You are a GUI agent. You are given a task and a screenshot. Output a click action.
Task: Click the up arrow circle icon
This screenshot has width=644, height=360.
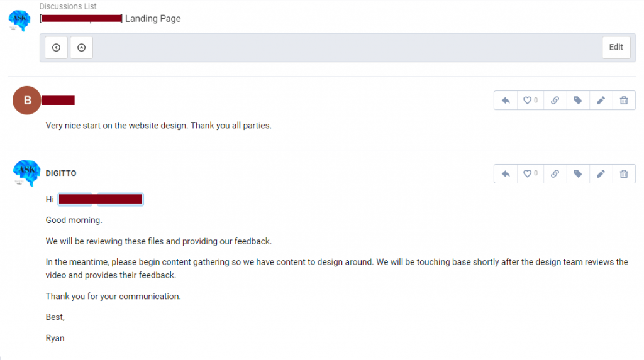pyautogui.click(x=81, y=48)
